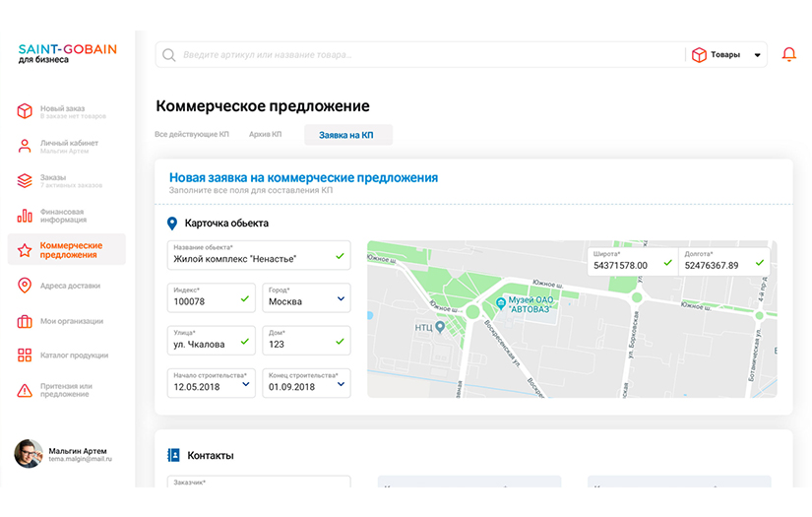Click the Адреса доставки pin icon
Viewport: 812px width, 517px height.
coord(25,286)
